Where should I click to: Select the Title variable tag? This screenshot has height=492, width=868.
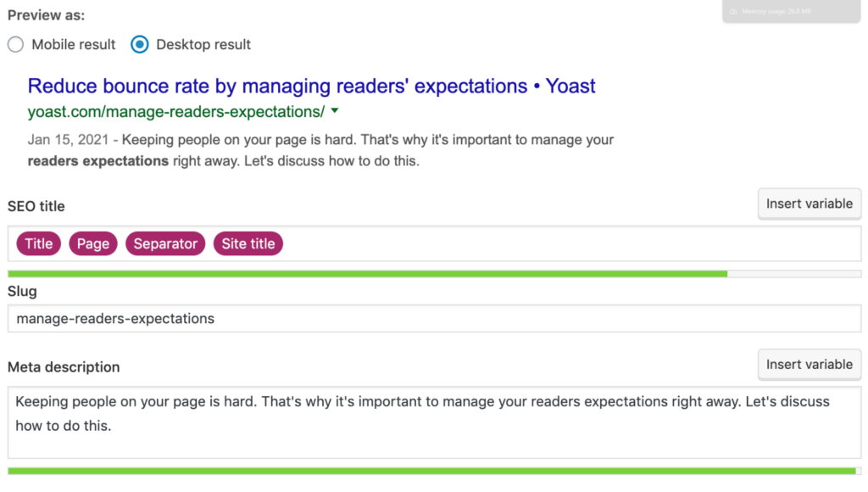pyautogui.click(x=39, y=243)
